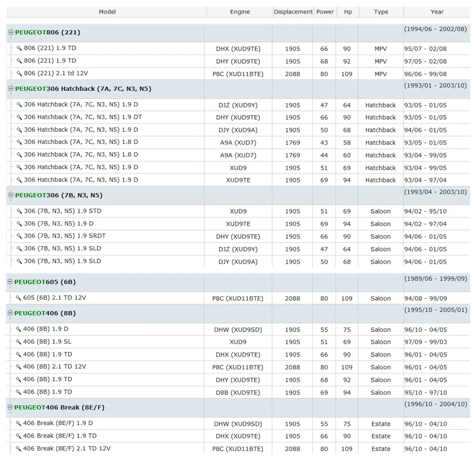The image size is (476, 460).
Task: Click the year range (1994/06 - 2002/08)
Action: click(435, 29)
